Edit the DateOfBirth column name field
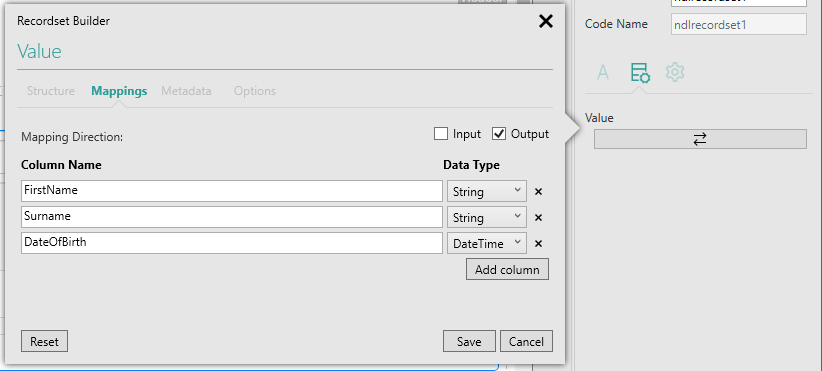This screenshot has width=822, height=371. point(232,243)
